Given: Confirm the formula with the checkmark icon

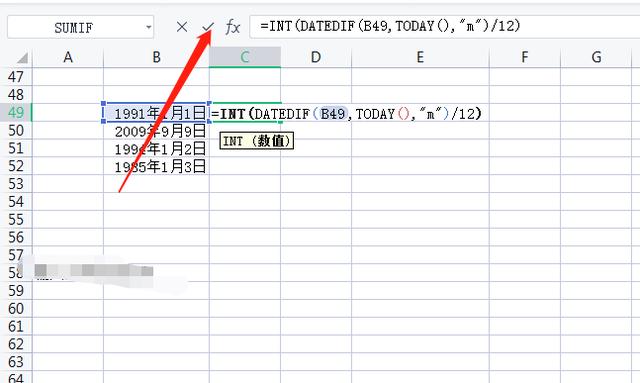Looking at the screenshot, I should (208, 27).
